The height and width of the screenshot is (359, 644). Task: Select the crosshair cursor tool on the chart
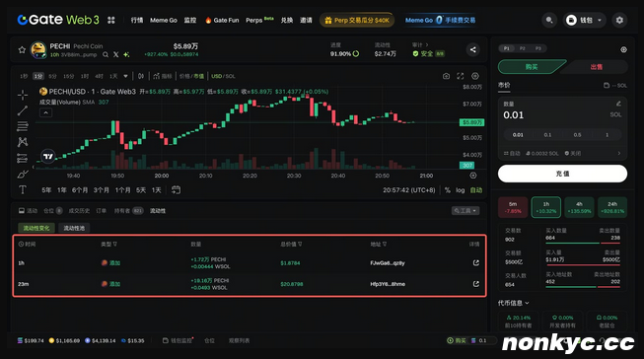23,95
